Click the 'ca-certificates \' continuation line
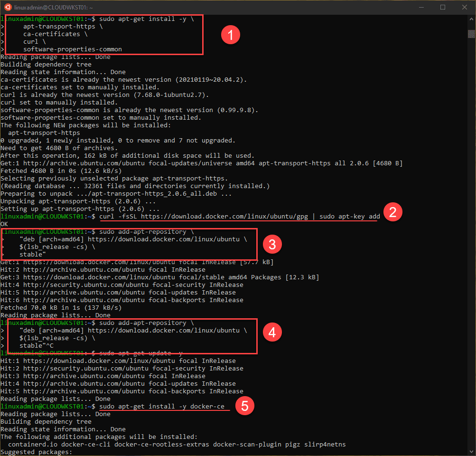 55,34
